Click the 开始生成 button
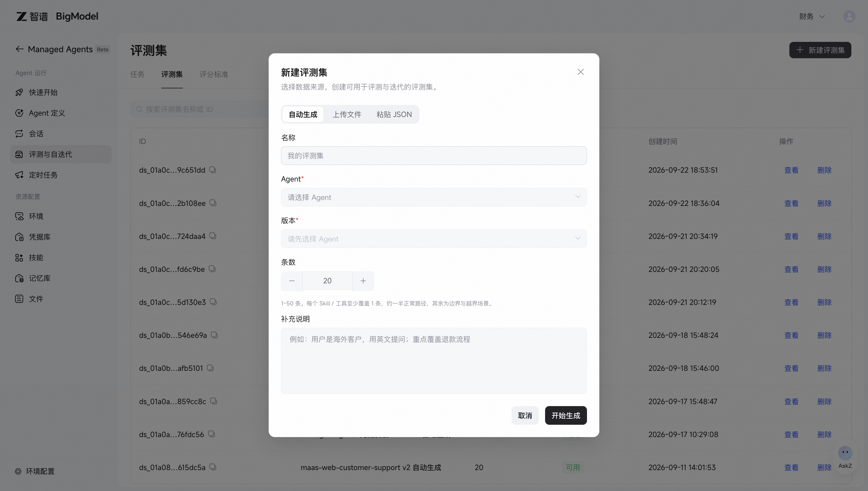The image size is (868, 491). pyautogui.click(x=566, y=416)
